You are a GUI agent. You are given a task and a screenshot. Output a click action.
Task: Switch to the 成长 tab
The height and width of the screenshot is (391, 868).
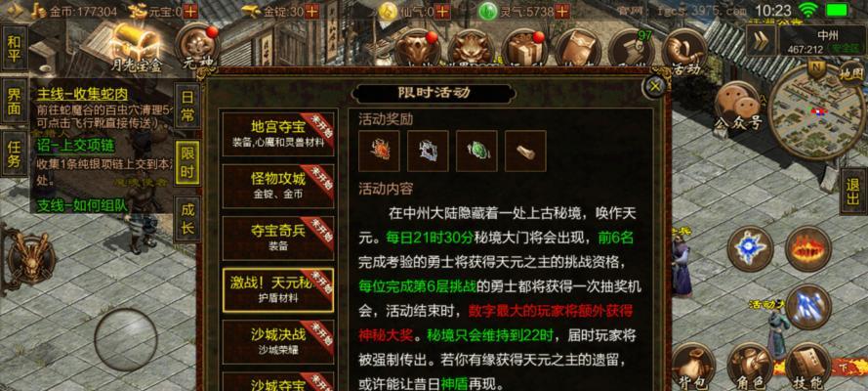tap(187, 219)
